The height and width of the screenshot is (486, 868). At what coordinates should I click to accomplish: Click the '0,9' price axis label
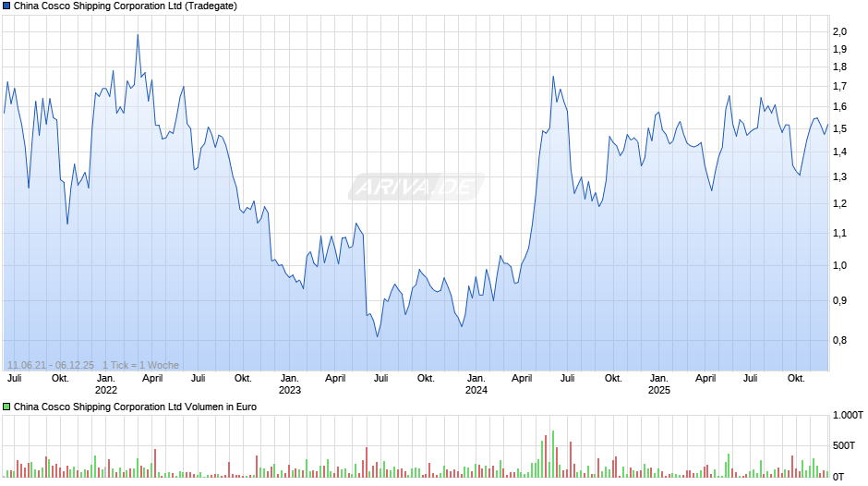[839, 301]
